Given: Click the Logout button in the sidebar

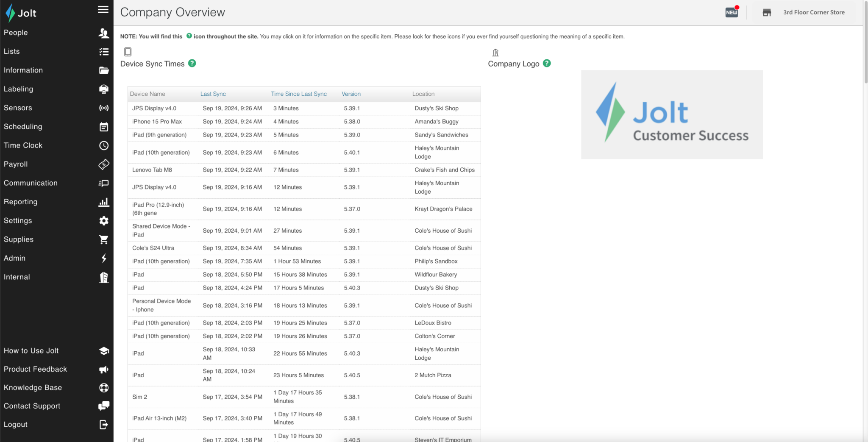Looking at the screenshot, I should (x=16, y=424).
